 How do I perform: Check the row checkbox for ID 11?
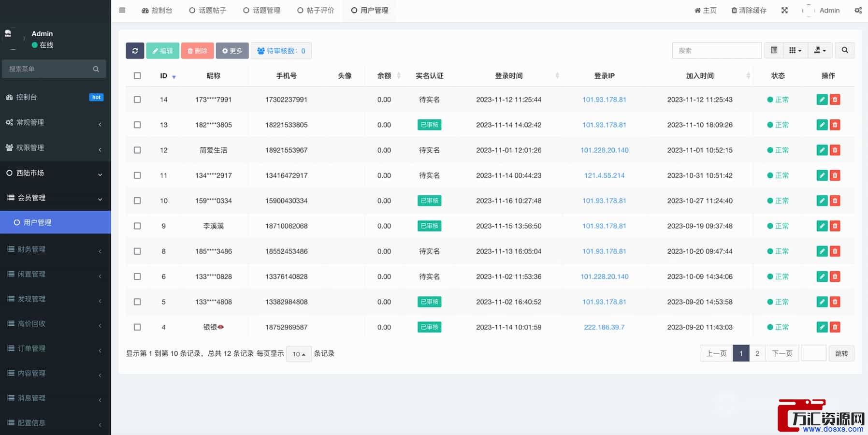(137, 175)
